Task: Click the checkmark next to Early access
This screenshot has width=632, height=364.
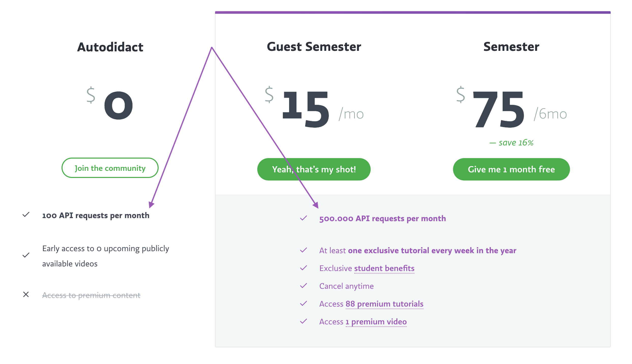Action: [x=26, y=255]
